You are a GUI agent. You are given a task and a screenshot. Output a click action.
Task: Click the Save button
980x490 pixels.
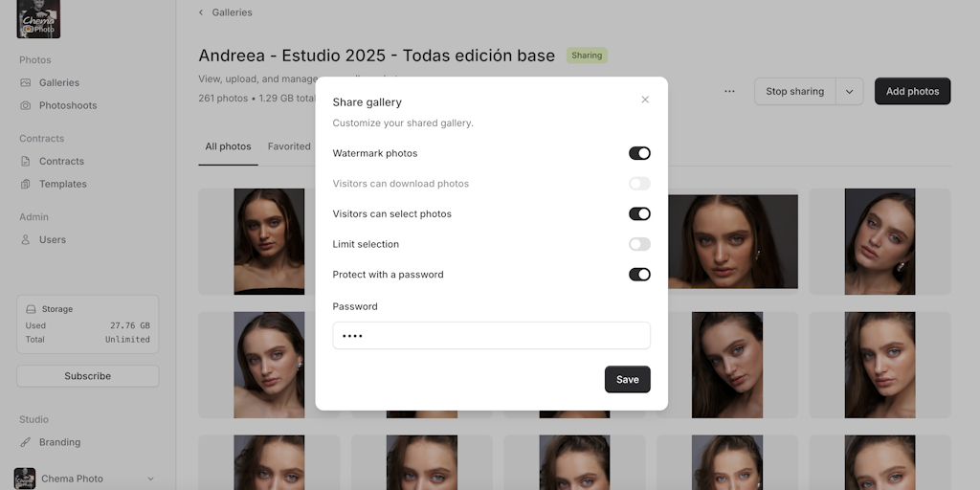pos(628,379)
